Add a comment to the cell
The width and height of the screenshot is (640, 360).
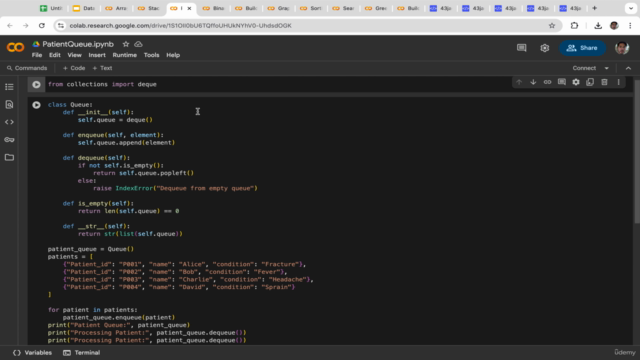coord(562,82)
